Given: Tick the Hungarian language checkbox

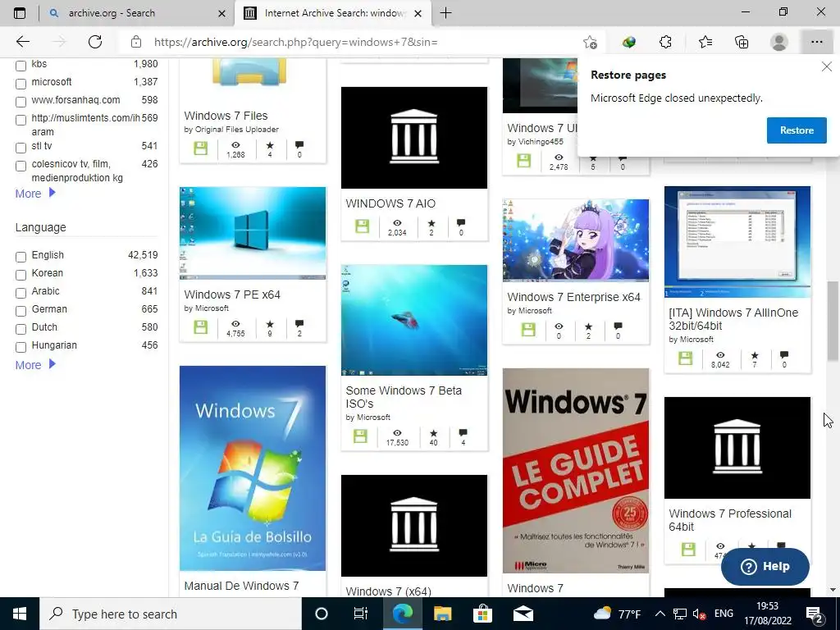Looking at the screenshot, I should [21, 347].
